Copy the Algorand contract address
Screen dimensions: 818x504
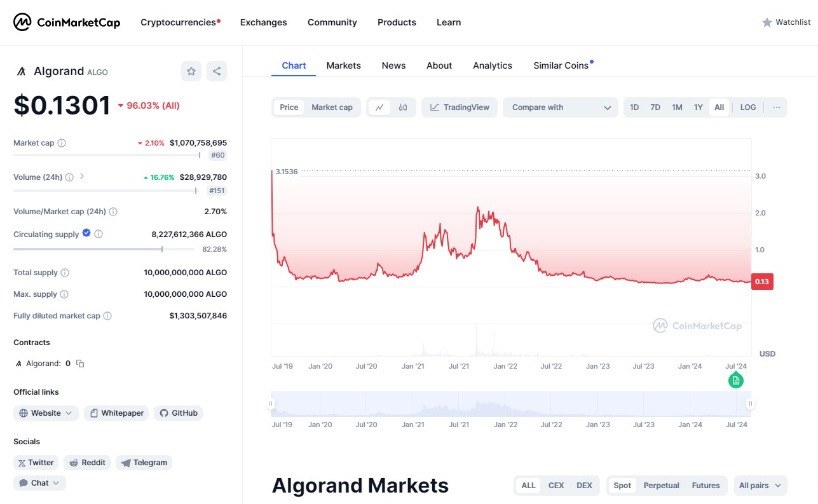pyautogui.click(x=80, y=364)
